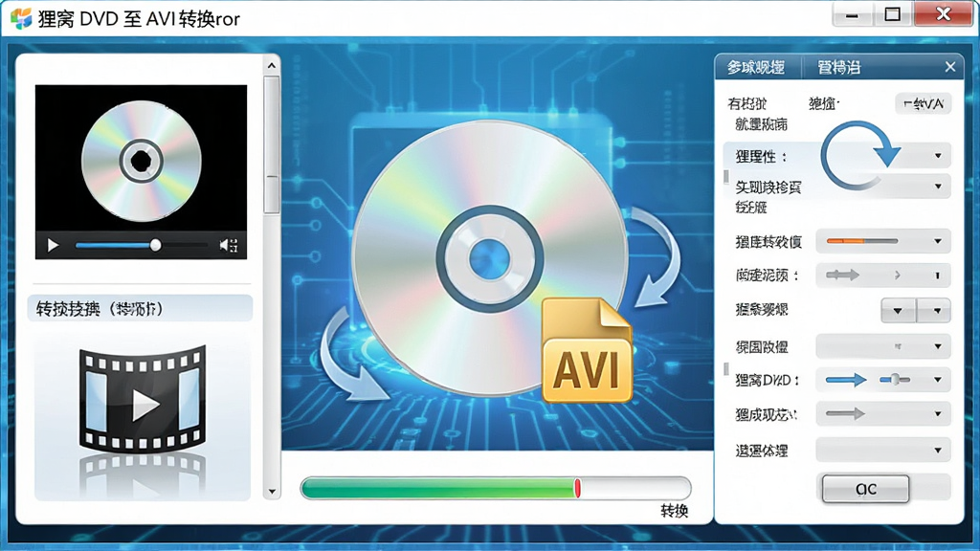
Task: Open the dropdown arrow of the orange bar row
Action: click(938, 241)
